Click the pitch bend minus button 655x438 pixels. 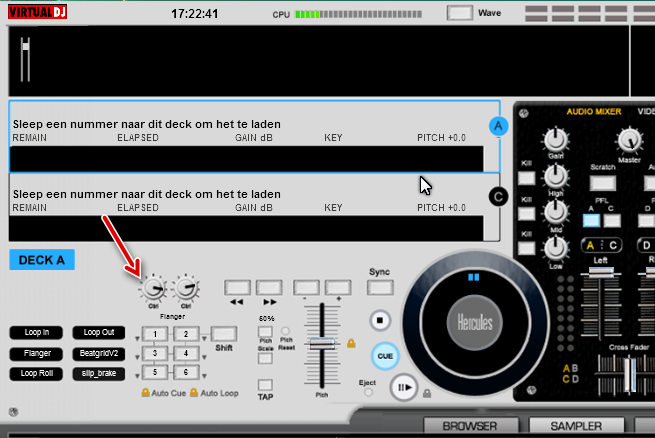pyautogui.click(x=307, y=287)
